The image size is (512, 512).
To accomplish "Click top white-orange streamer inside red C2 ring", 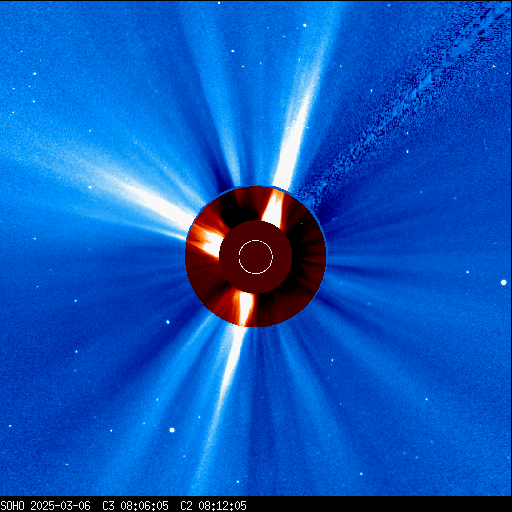I will [274, 208].
